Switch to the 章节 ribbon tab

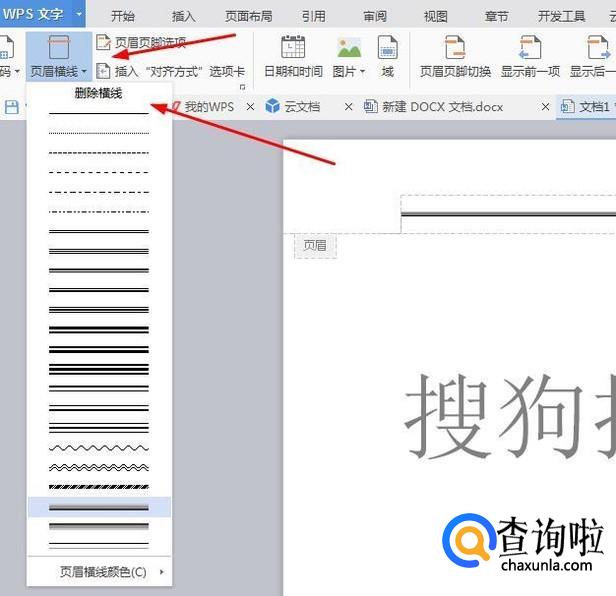[x=497, y=16]
